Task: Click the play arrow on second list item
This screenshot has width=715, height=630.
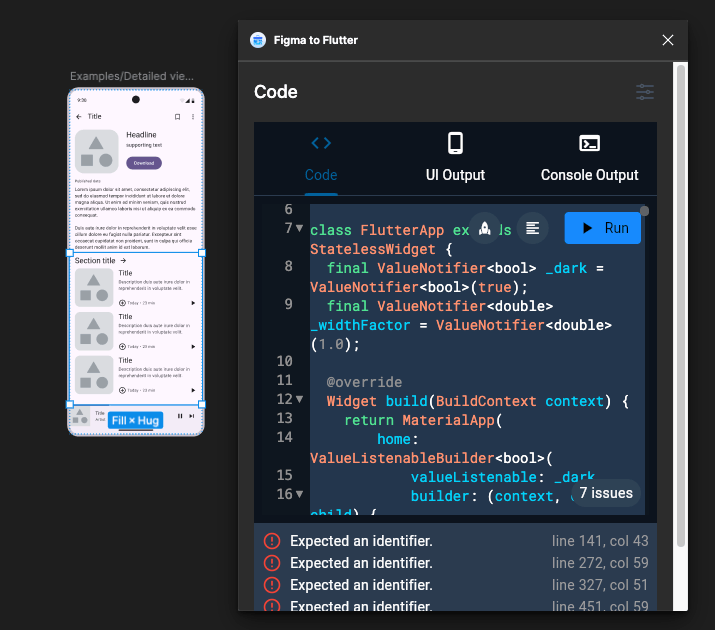Action: (x=193, y=347)
